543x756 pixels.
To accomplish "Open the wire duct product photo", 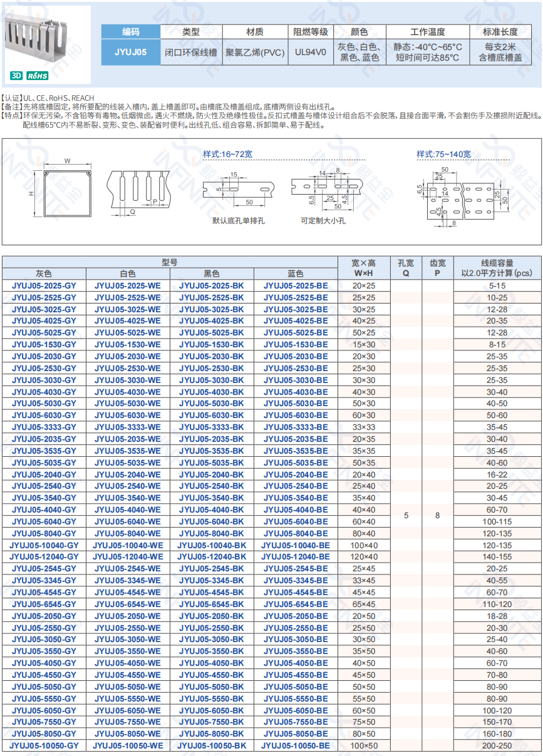I will pos(46,39).
